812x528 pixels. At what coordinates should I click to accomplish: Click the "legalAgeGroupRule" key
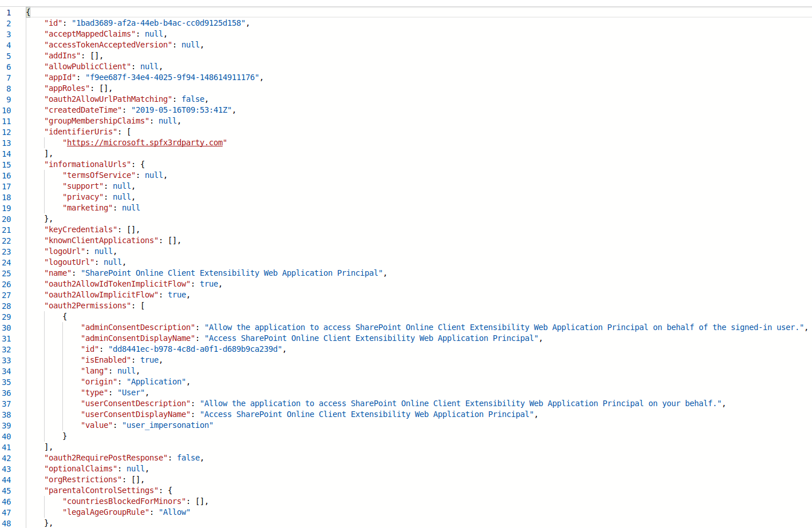[106, 512]
